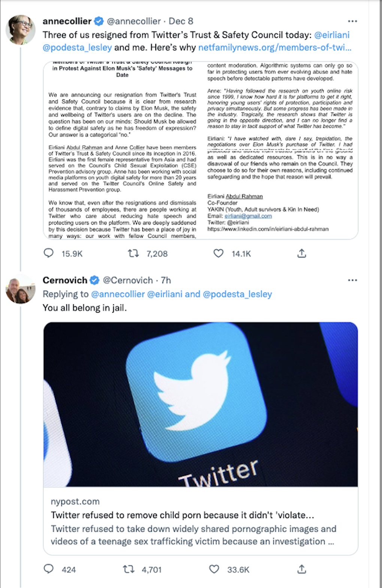Open the more options menu on Cernovich's reply
382x588 pixels.
pyautogui.click(x=352, y=279)
